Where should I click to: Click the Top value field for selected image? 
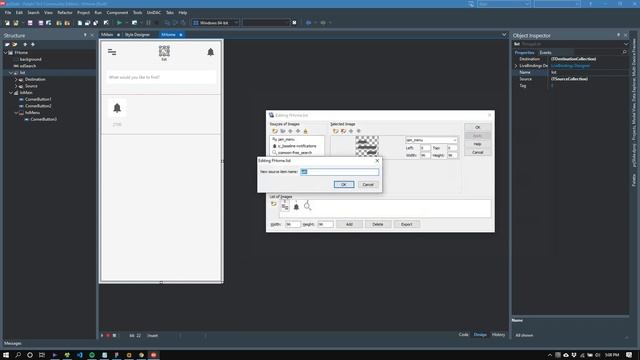(x=452, y=148)
